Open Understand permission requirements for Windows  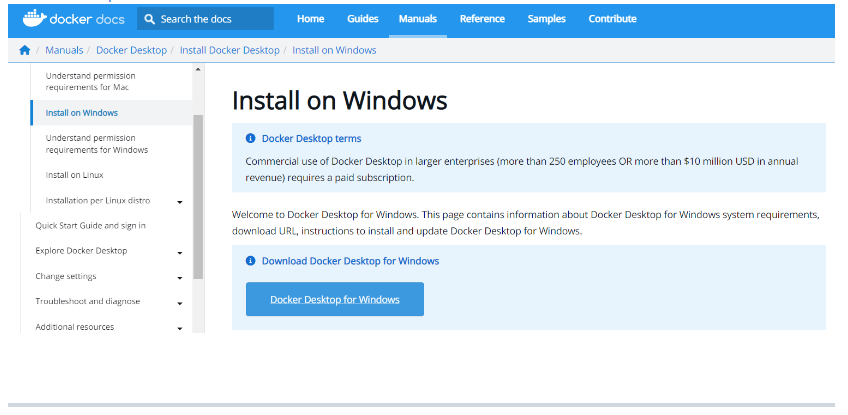[97, 144]
